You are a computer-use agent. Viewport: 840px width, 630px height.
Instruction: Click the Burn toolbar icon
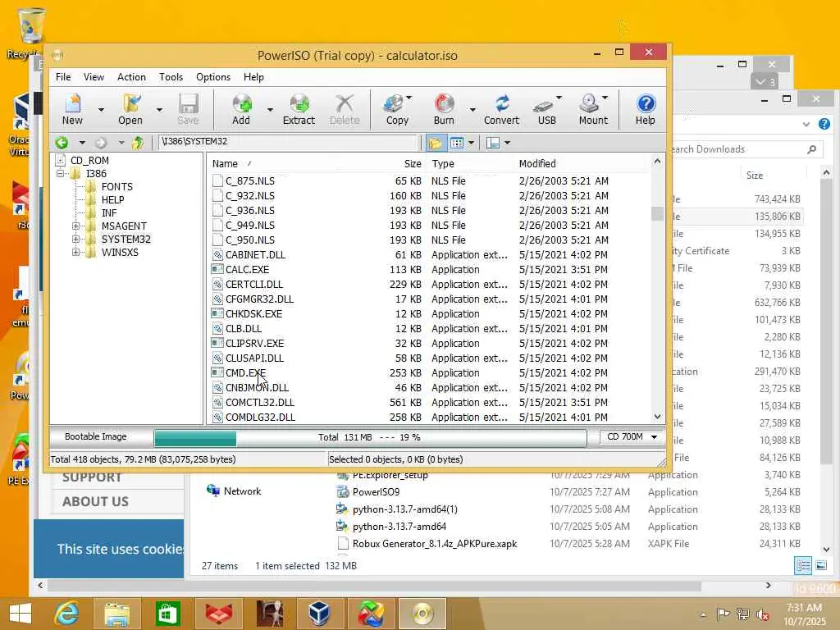click(x=444, y=109)
